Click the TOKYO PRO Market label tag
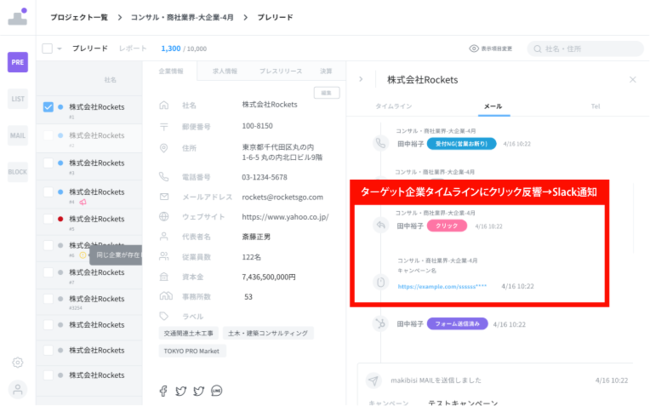This screenshot has width=650, height=406. (x=192, y=351)
